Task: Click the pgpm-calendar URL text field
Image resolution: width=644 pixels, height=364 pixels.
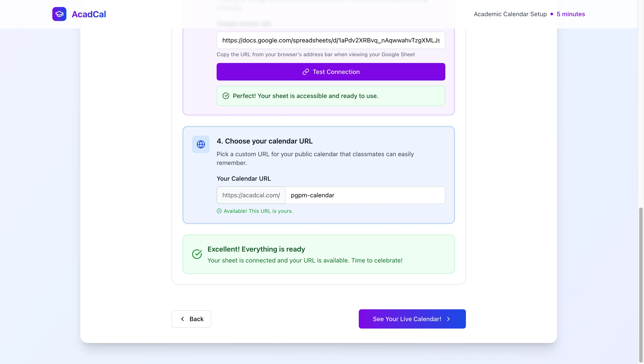Action: 365,195
